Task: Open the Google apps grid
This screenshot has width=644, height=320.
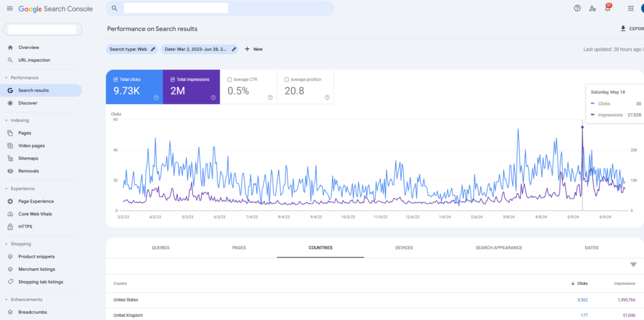Action: 631,8
